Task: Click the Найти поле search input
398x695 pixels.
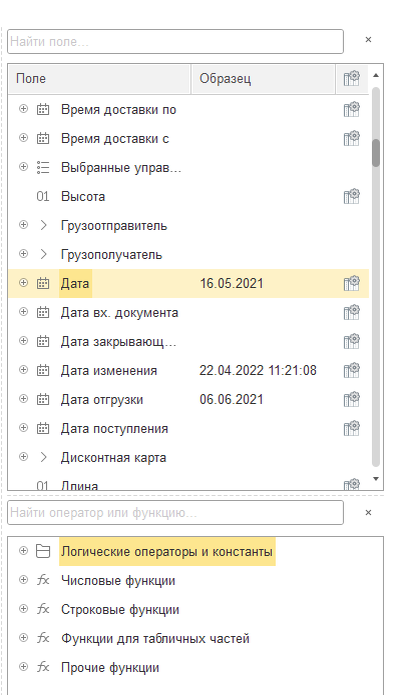Action: tap(176, 42)
